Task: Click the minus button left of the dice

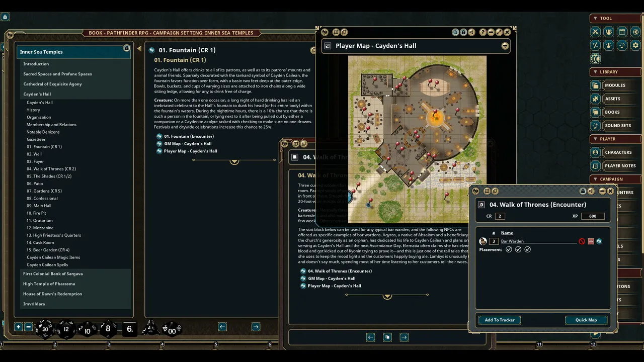Action: [x=28, y=327]
